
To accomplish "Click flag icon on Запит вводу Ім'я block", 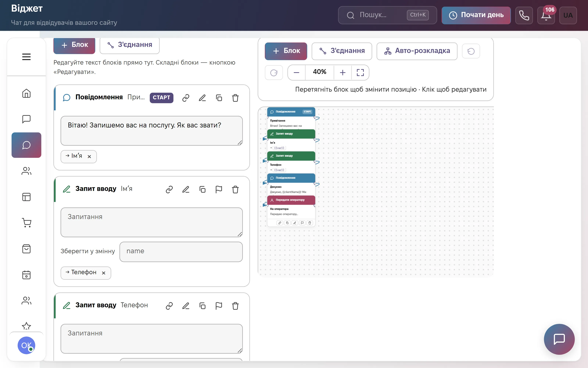I will (219, 189).
